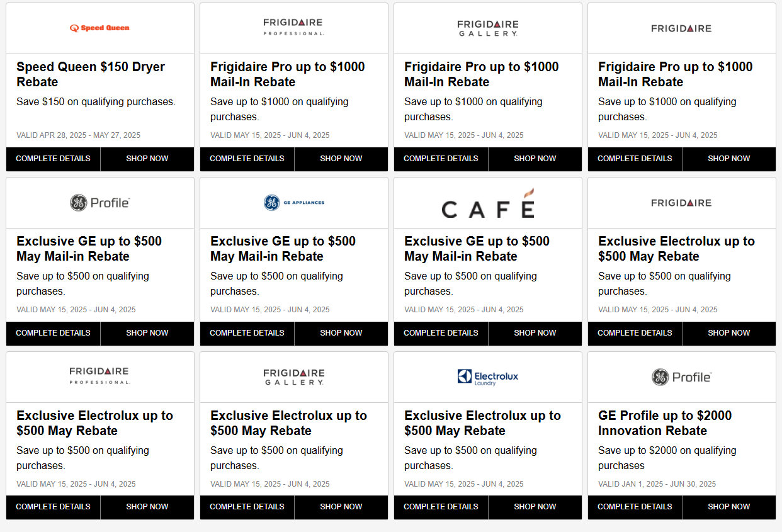The height and width of the screenshot is (532, 782).
Task: Click the GE Appliances logo
Action: click(294, 203)
